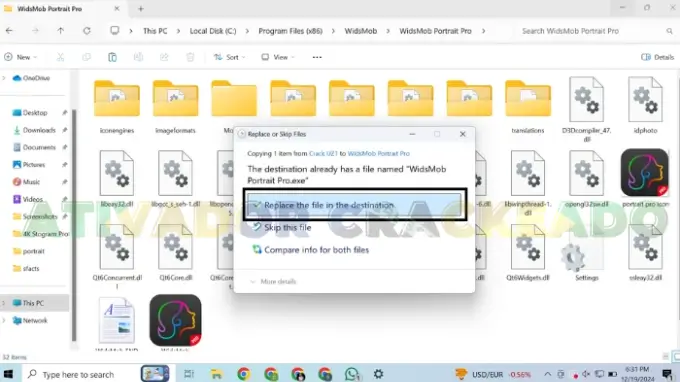Click the Rename toolbar icon

pyautogui.click(x=138, y=57)
